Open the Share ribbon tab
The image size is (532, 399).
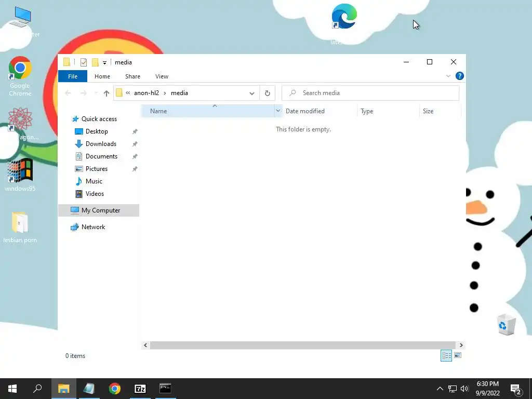132,76
